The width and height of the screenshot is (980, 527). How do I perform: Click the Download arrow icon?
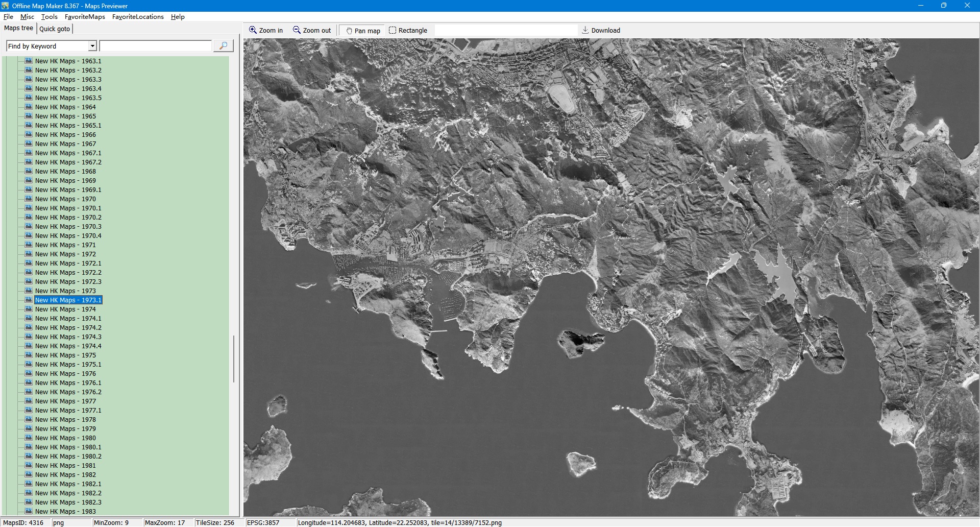[x=585, y=30]
